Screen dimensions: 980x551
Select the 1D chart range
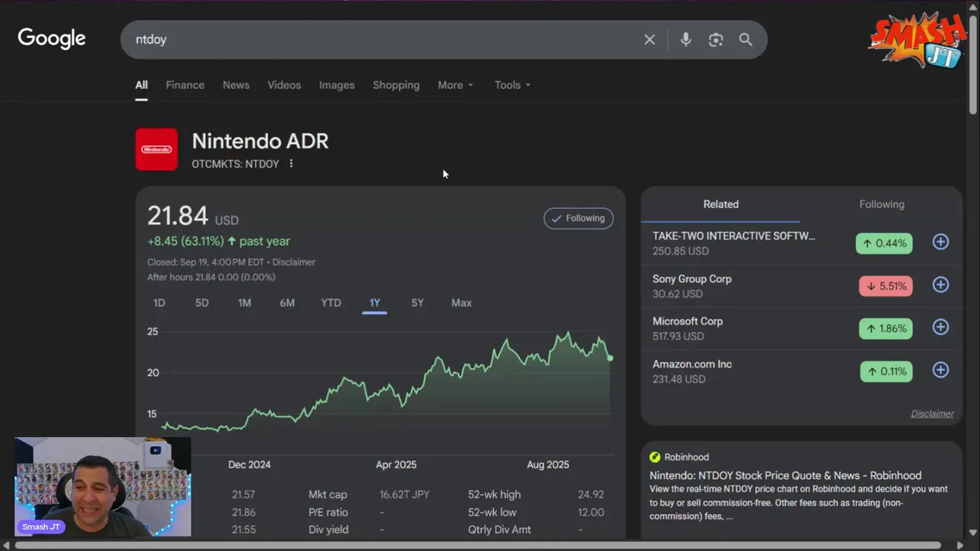pyautogui.click(x=159, y=303)
